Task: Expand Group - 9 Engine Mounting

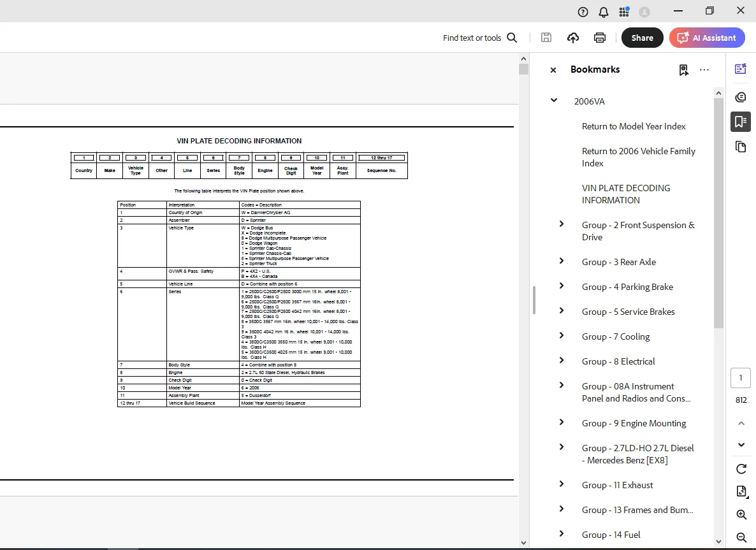Action: coord(561,423)
